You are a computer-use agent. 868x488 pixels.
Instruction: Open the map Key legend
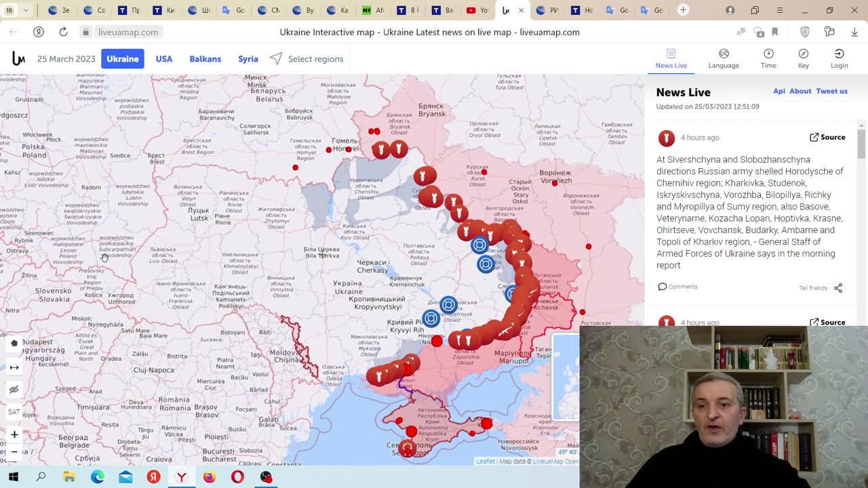coord(804,59)
